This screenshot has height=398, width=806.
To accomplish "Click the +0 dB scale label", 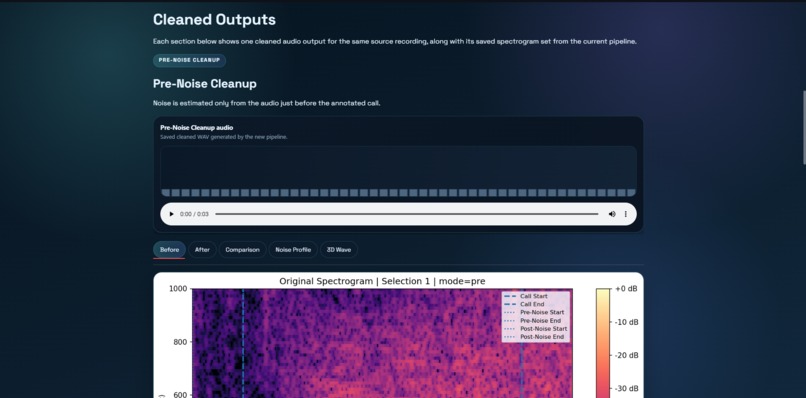I will click(x=626, y=289).
